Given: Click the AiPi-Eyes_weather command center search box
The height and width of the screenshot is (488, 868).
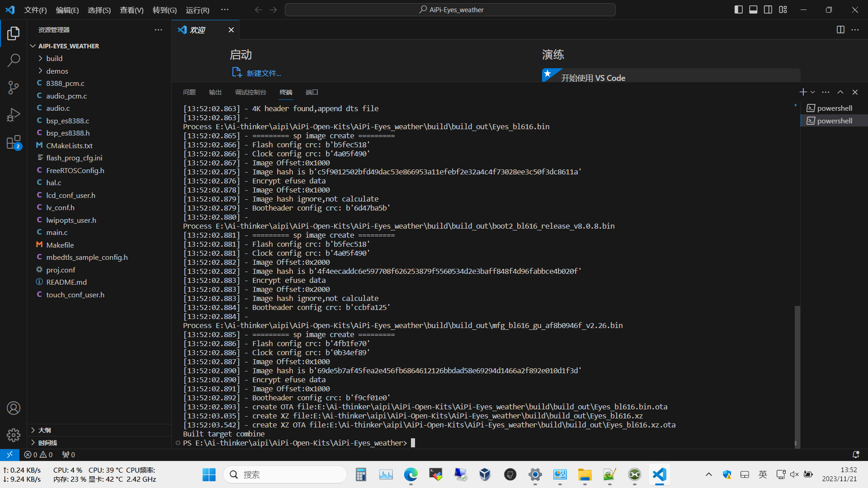Looking at the screenshot, I should pyautogui.click(x=450, y=9).
